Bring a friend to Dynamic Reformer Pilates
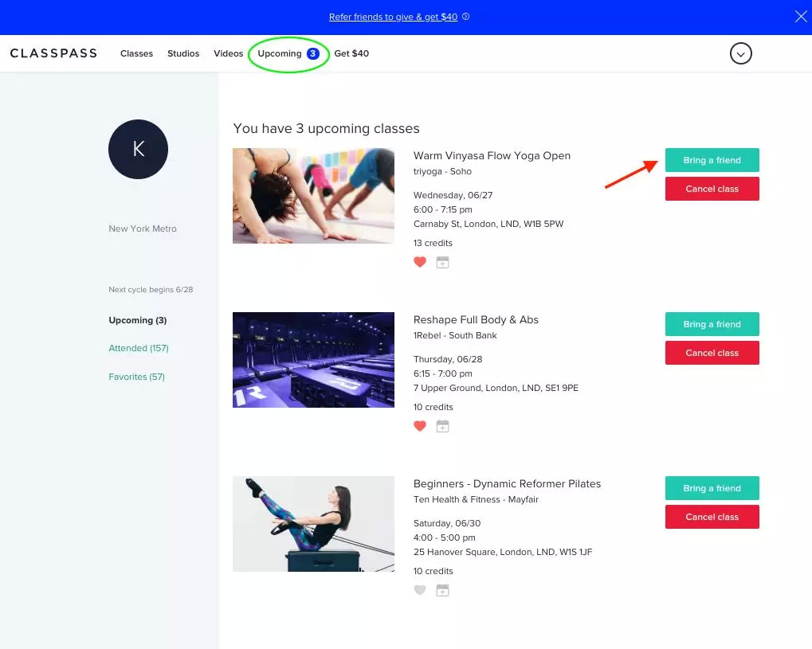Screen dimensions: 812x649 pos(712,488)
